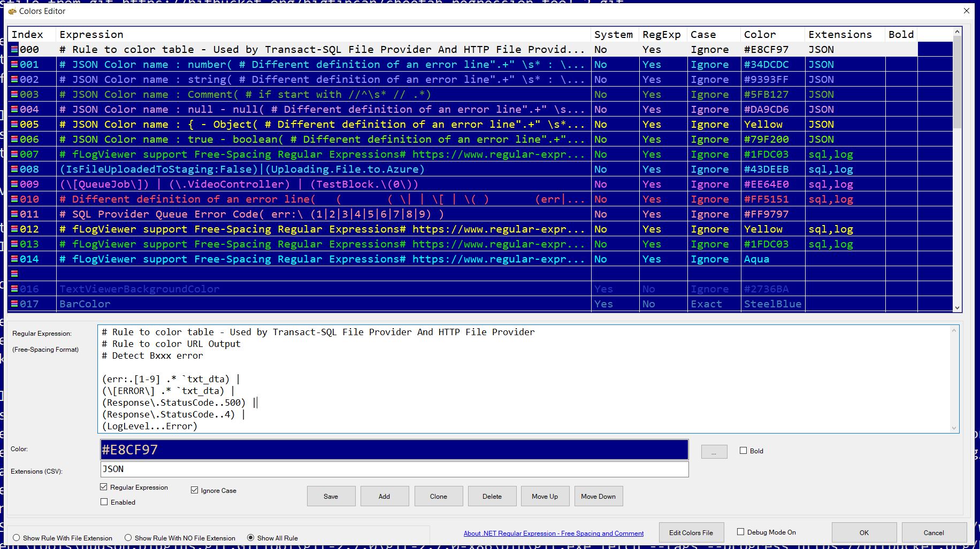Open the .NET Regular Expression help link
Image resolution: width=980 pixels, height=549 pixels.
(554, 533)
